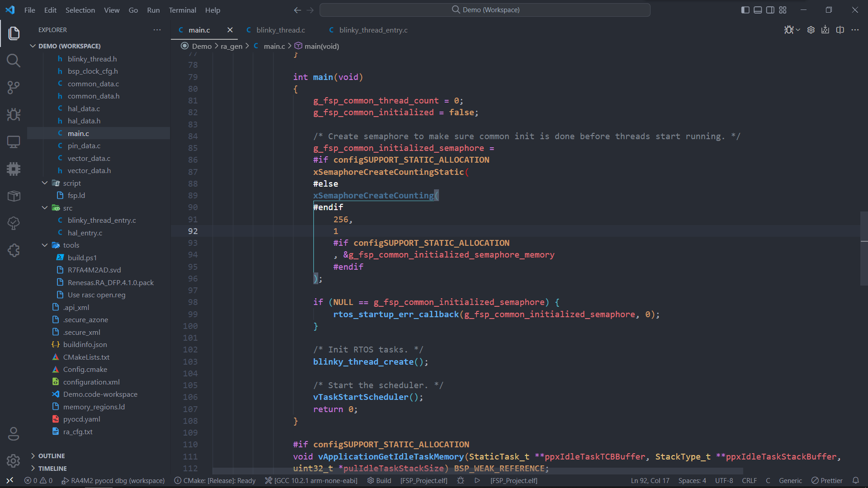Click the remote window indicator in status bar

9,480
